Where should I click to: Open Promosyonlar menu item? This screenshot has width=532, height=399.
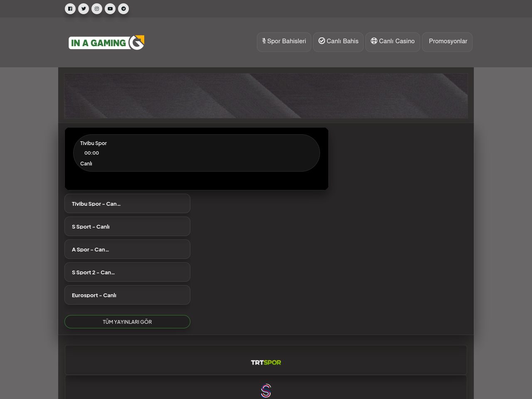447,42
